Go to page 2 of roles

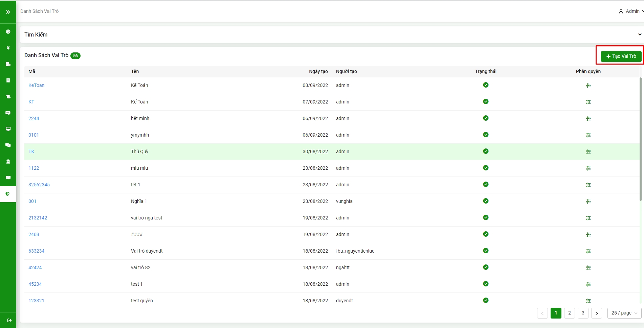coord(569,313)
